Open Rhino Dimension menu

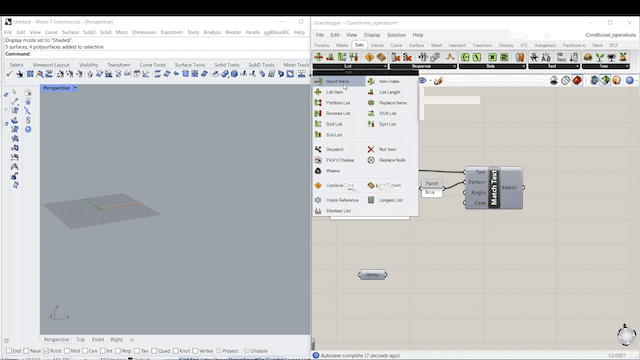[144, 32]
